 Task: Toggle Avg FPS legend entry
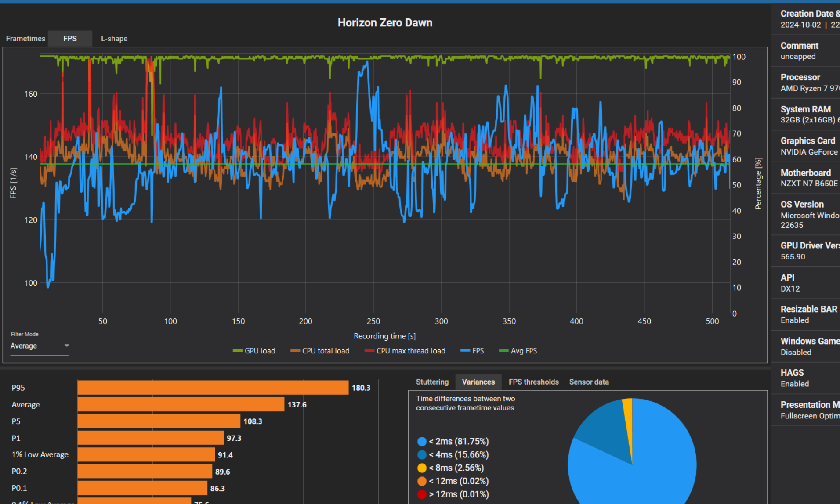(518, 351)
